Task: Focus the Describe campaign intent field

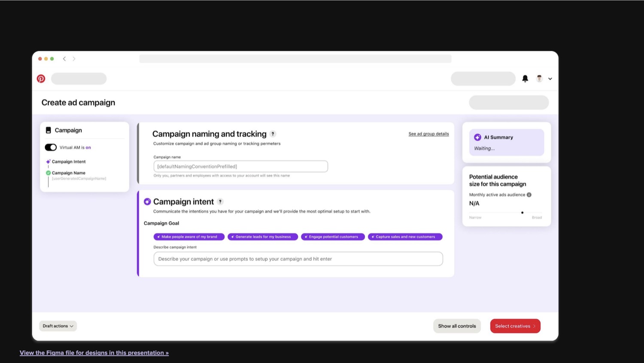Action: pyautogui.click(x=298, y=259)
